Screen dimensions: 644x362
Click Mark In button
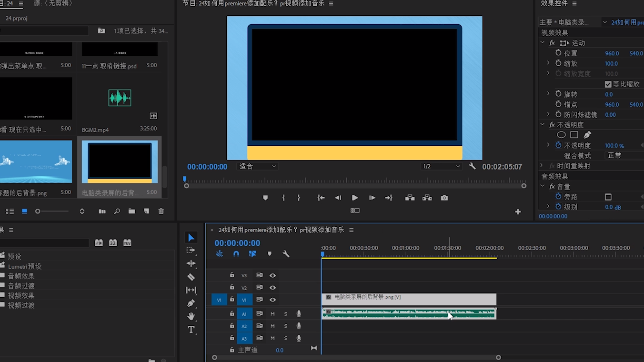coord(283,198)
